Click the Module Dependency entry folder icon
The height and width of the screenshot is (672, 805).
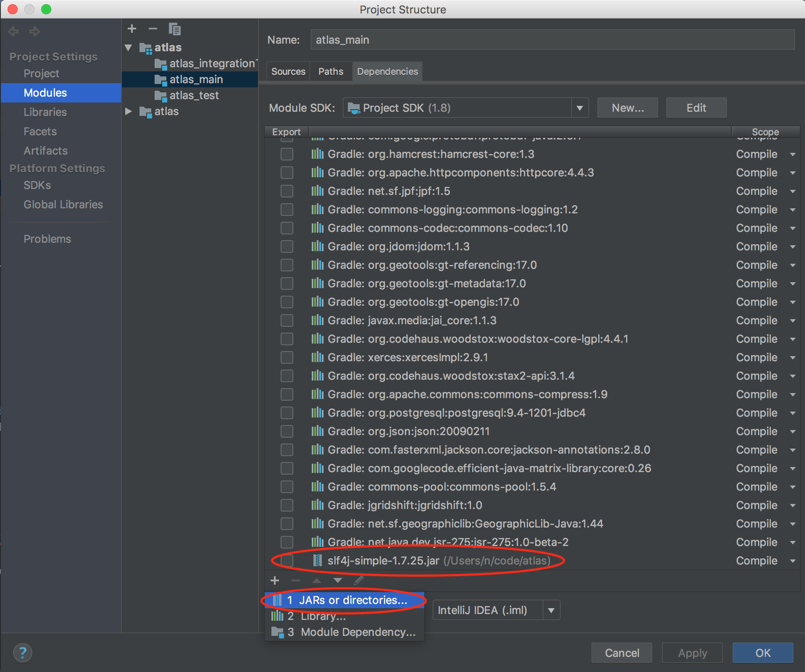tap(277, 632)
